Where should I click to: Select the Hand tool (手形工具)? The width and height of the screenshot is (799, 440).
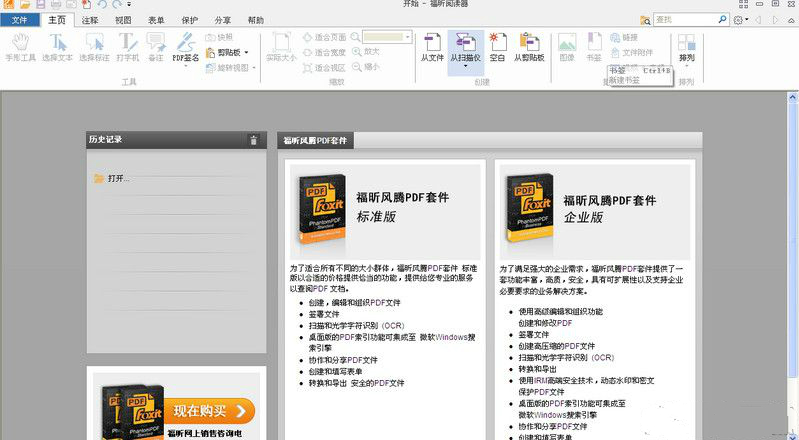(19, 47)
